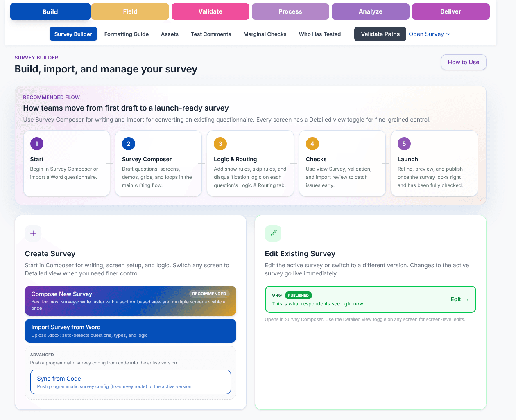Click the Compose New Survey button
516x420 pixels.
[131, 300]
